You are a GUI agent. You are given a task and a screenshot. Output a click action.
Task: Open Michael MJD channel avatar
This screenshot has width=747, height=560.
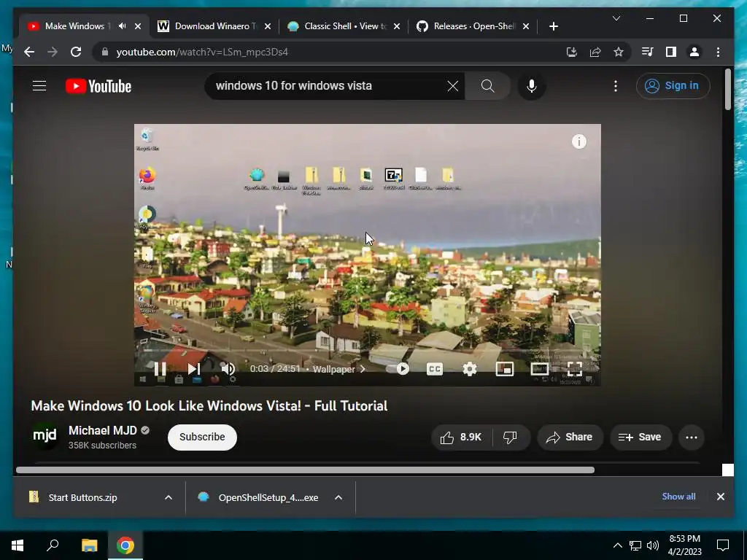tap(44, 435)
